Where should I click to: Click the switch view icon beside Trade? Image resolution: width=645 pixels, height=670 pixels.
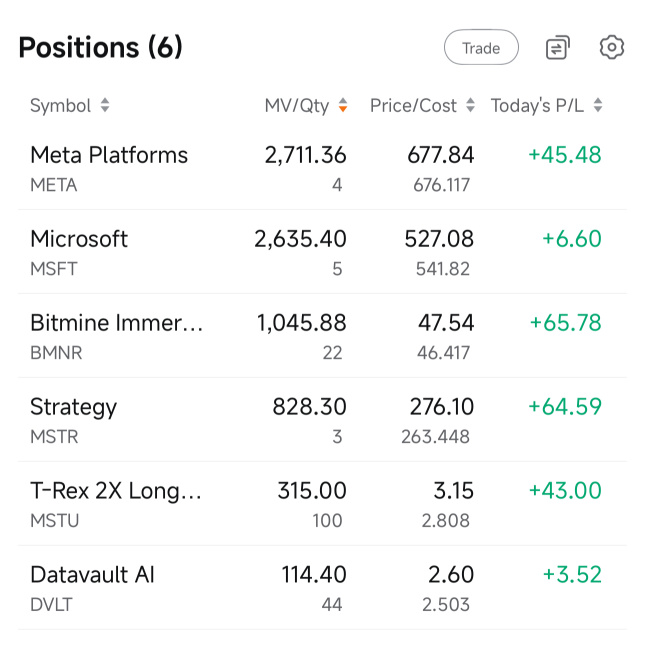tap(558, 47)
